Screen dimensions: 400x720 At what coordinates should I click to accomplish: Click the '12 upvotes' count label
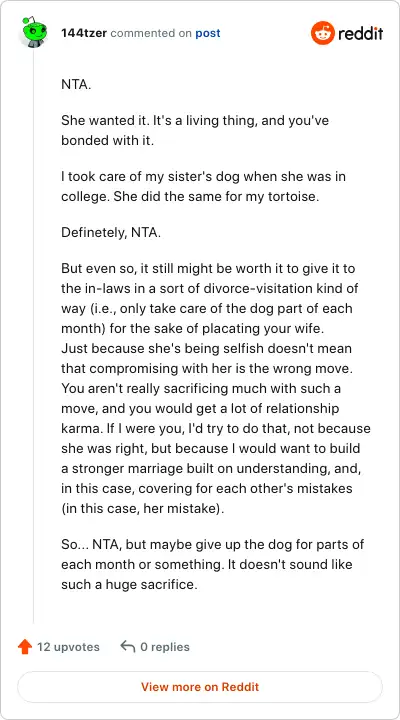(x=68, y=647)
